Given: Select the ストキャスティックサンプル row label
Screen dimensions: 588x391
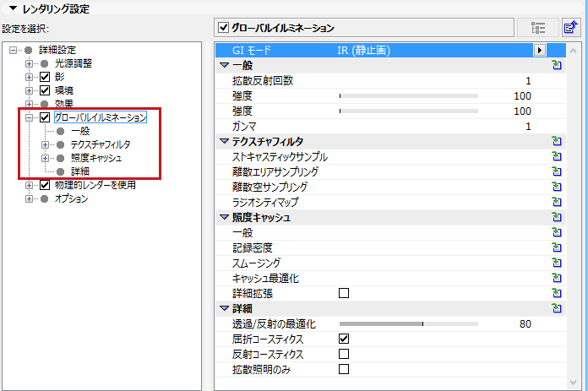Looking at the screenshot, I should pos(280,156).
